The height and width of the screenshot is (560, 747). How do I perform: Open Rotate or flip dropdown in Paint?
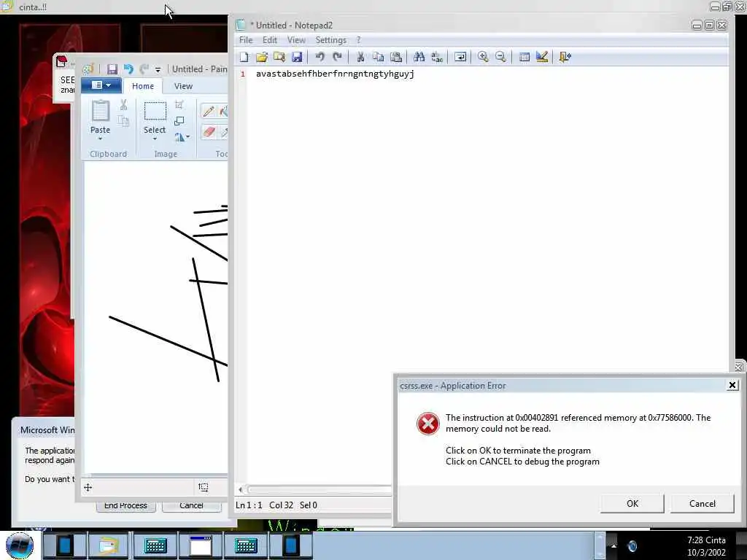coord(182,137)
